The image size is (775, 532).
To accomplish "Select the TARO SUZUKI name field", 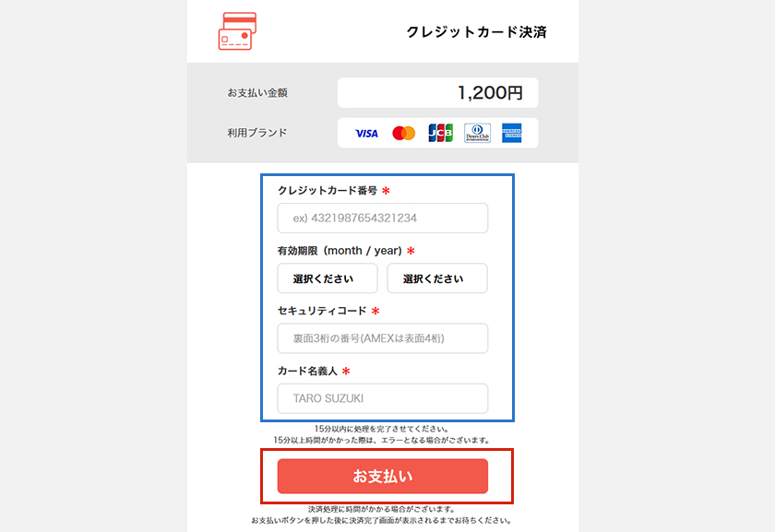I will click(382, 398).
